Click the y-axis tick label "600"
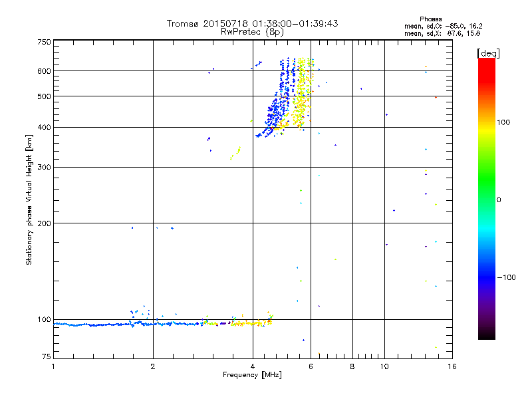 pyautogui.click(x=44, y=71)
